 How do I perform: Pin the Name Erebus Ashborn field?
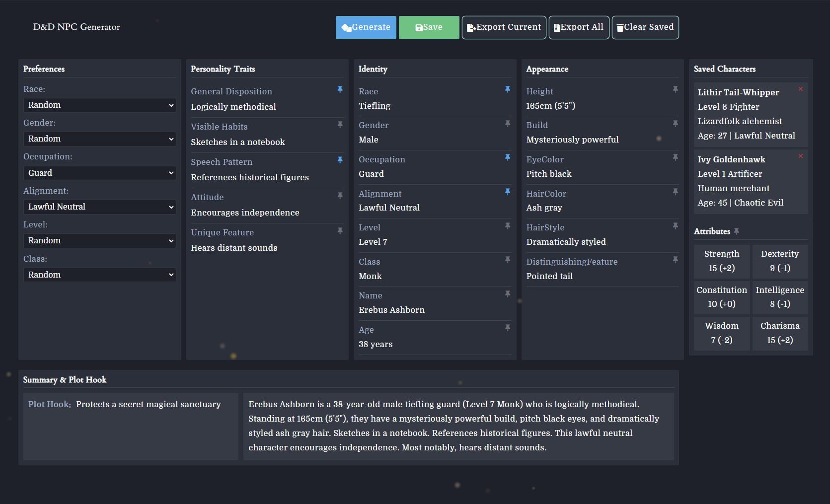pyautogui.click(x=508, y=294)
